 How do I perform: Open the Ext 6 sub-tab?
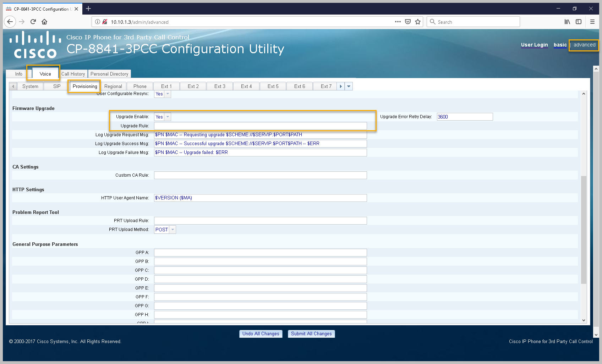pos(300,86)
